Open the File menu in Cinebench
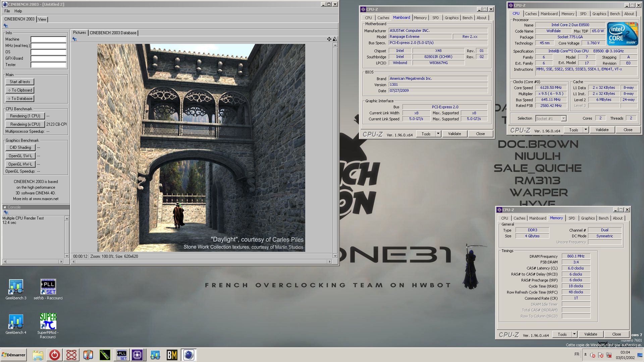 [x=7, y=11]
